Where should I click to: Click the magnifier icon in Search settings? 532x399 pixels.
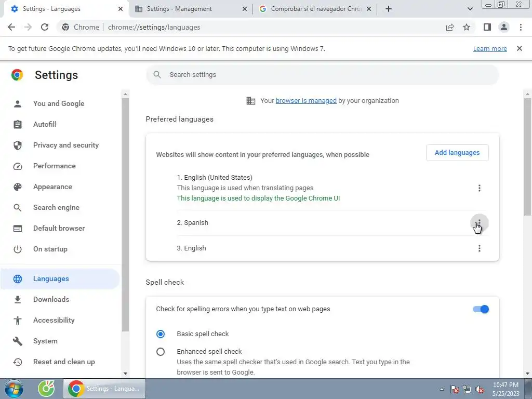click(157, 75)
